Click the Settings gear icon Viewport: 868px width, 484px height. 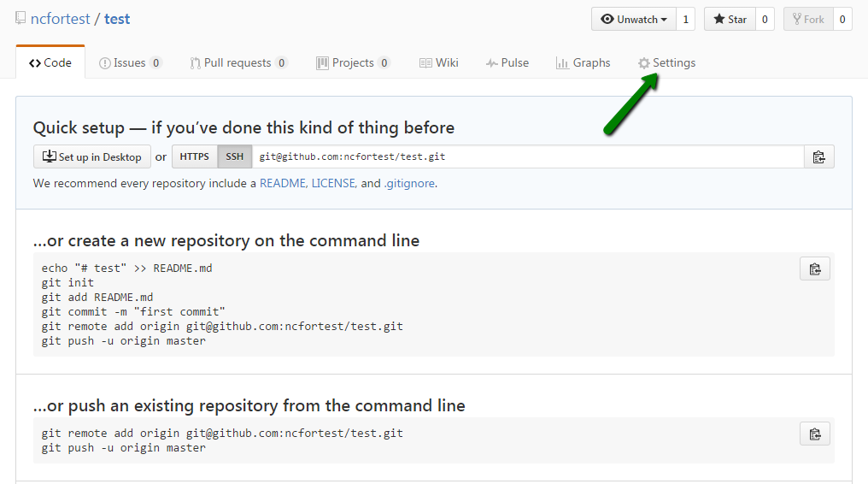coord(644,63)
